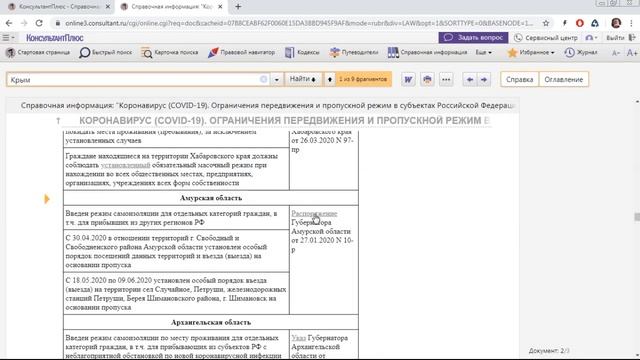This screenshot has width=640, height=360.
Task: Open the Chrome three-dot menu
Action: (632, 23)
